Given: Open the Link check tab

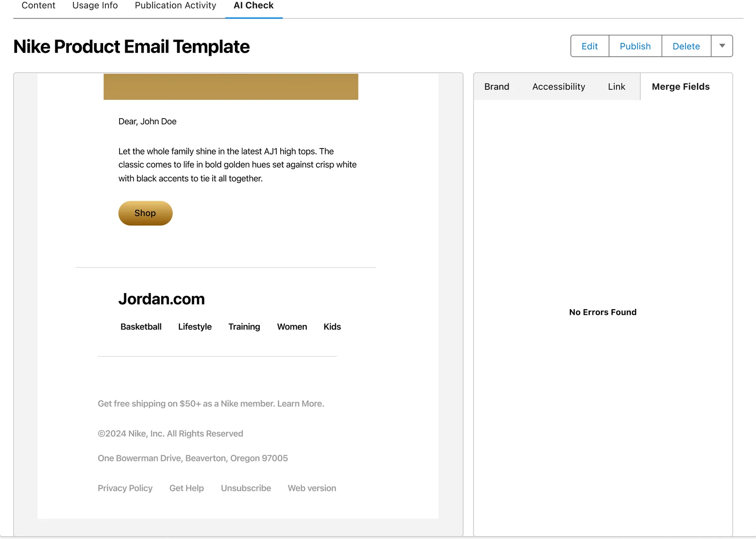Looking at the screenshot, I should 617,87.
